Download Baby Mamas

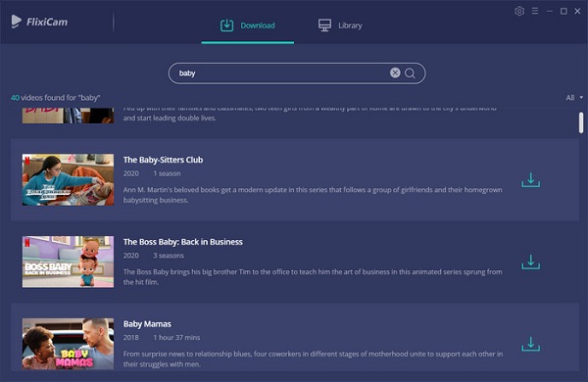530,344
